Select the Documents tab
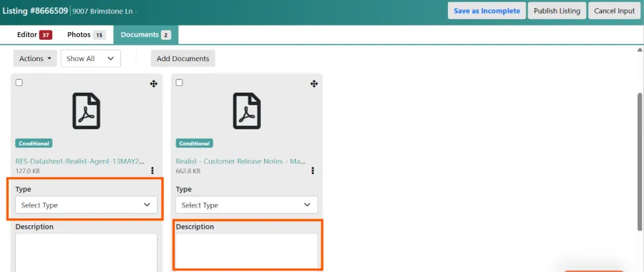The width and height of the screenshot is (644, 272). click(146, 35)
